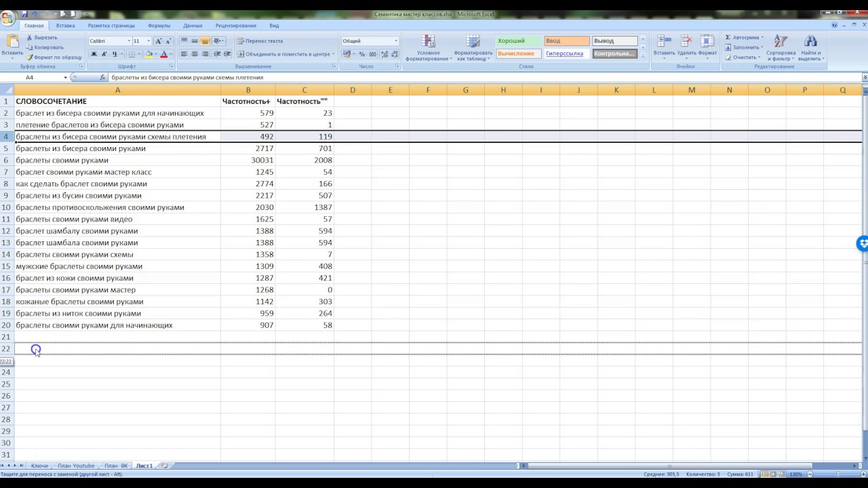This screenshot has height=488, width=868.
Task: Apply yellow fill color to the cell
Action: tap(149, 54)
